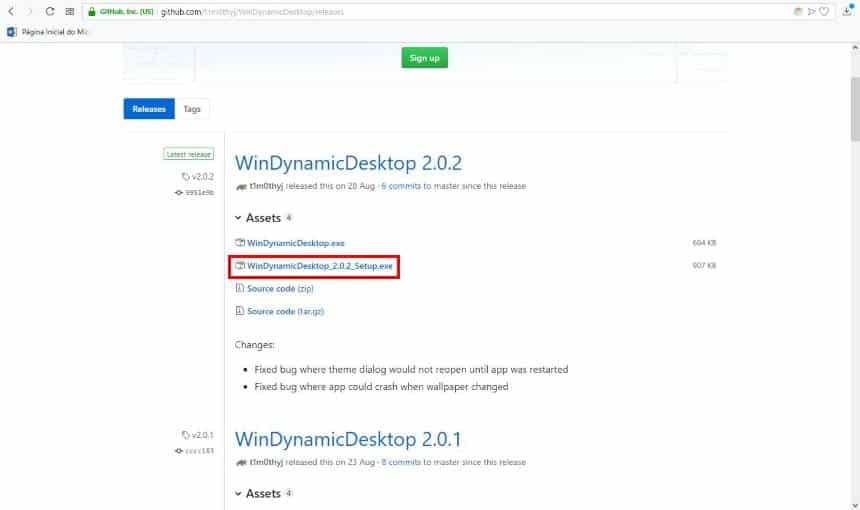Open the commit hash under v2.0.2

200,192
